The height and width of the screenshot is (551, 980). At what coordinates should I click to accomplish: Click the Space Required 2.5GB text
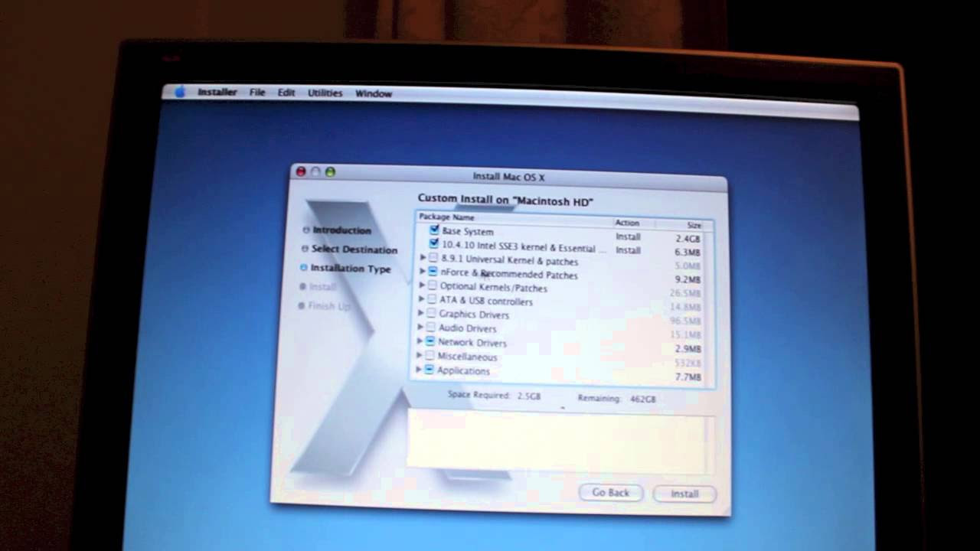pyautogui.click(x=494, y=396)
